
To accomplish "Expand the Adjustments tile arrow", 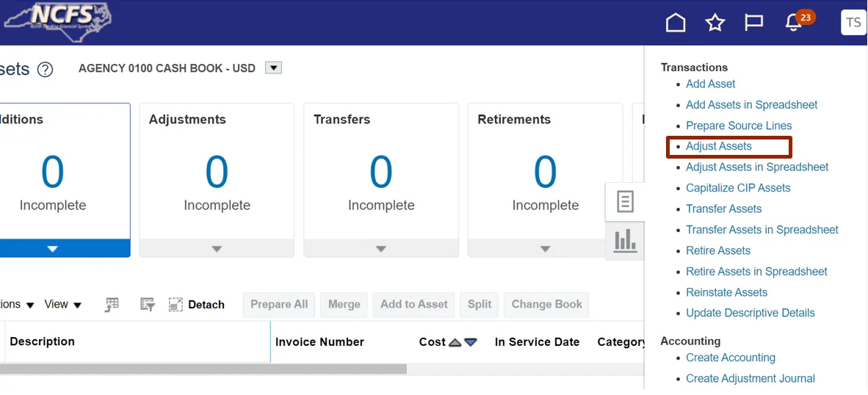I will pos(217,249).
